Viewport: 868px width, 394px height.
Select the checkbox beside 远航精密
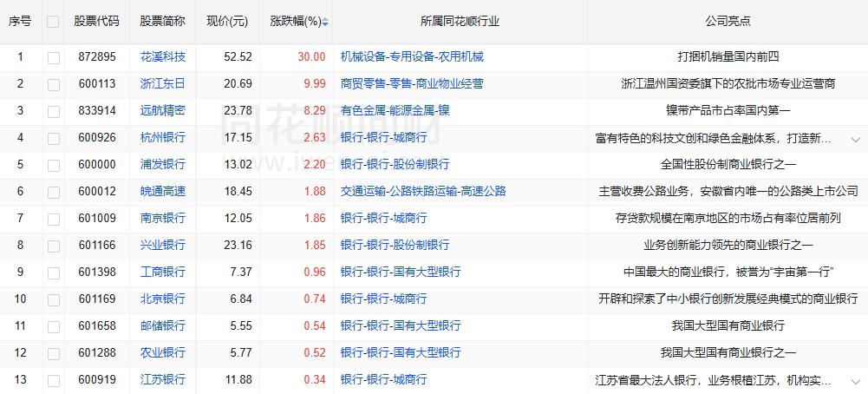coord(54,111)
